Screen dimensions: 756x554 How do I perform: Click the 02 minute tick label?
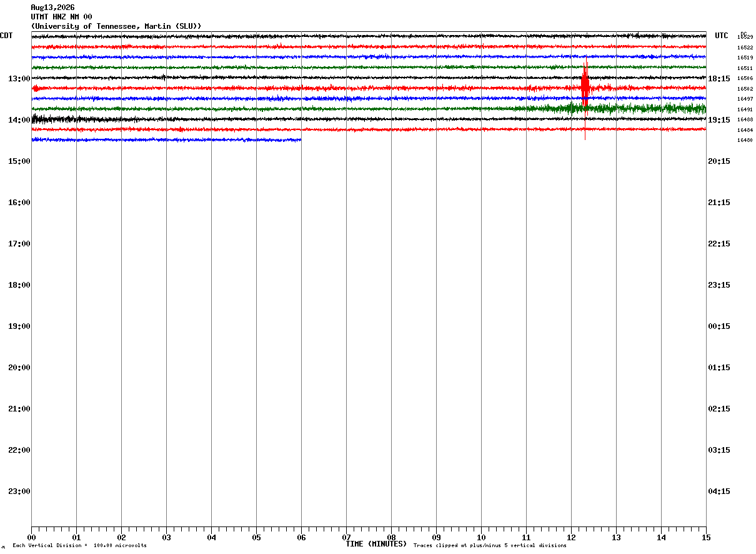coord(121,537)
